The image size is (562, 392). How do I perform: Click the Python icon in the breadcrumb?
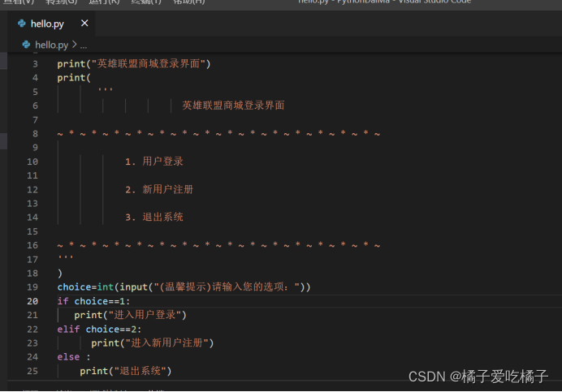pyautogui.click(x=26, y=45)
